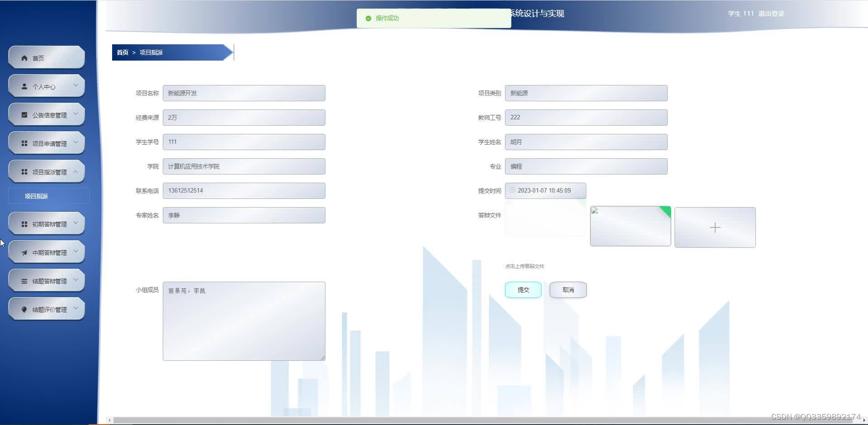This screenshot has width=868, height=425.
Task: Expand the 项目申请管理 chevron
Action: pyautogui.click(x=75, y=142)
